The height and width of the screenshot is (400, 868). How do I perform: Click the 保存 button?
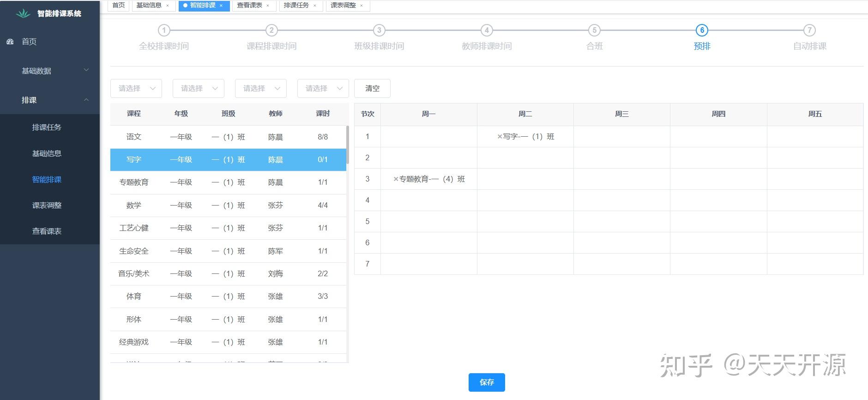tap(487, 382)
